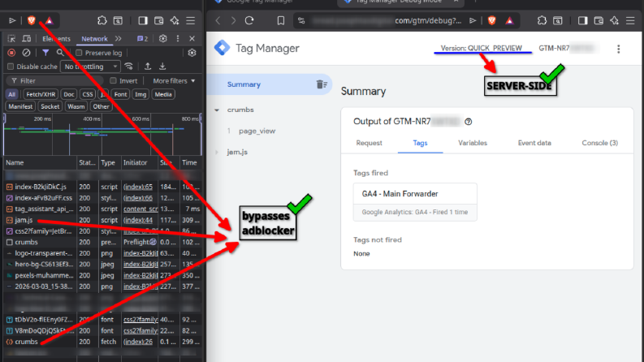The width and height of the screenshot is (644, 362).
Task: Clear the Tag Manager summary event list
Action: point(322,84)
